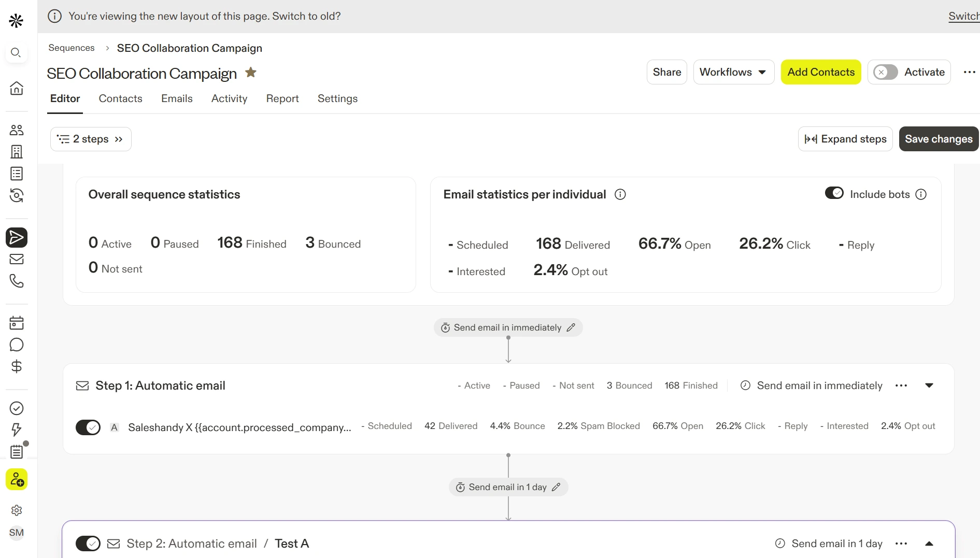
Task: Open the Tasks checkmark sidebar icon
Action: coord(17,408)
